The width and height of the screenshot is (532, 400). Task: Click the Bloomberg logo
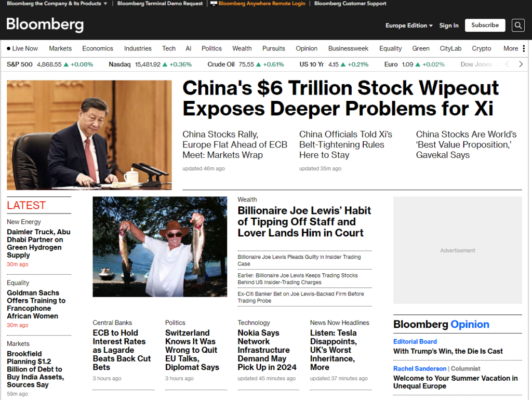pyautogui.click(x=45, y=25)
